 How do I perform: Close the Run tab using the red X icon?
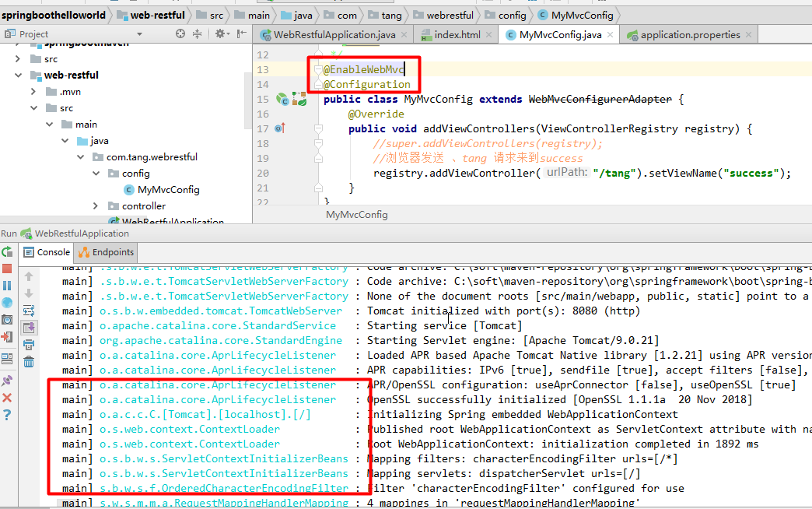pos(7,398)
